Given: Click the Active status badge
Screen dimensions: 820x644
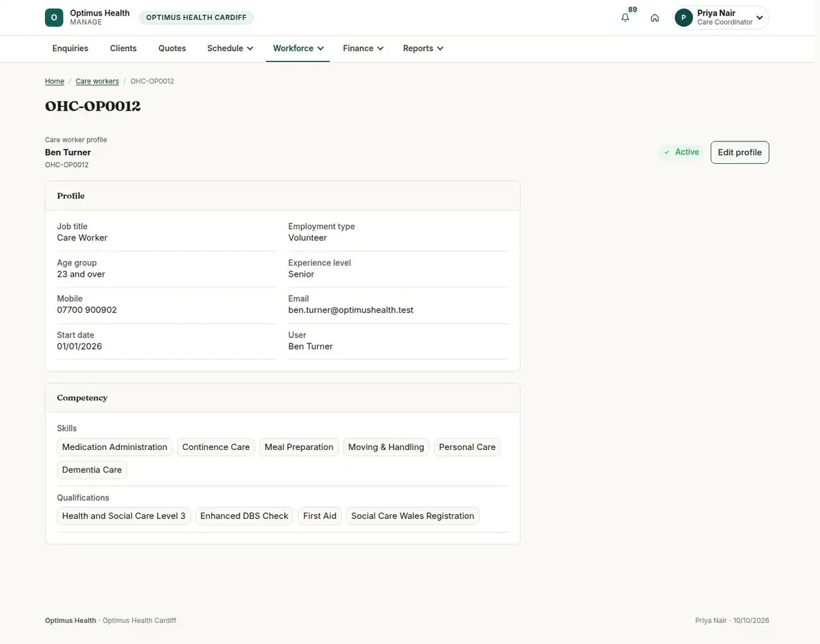Looking at the screenshot, I should pyautogui.click(x=681, y=152).
